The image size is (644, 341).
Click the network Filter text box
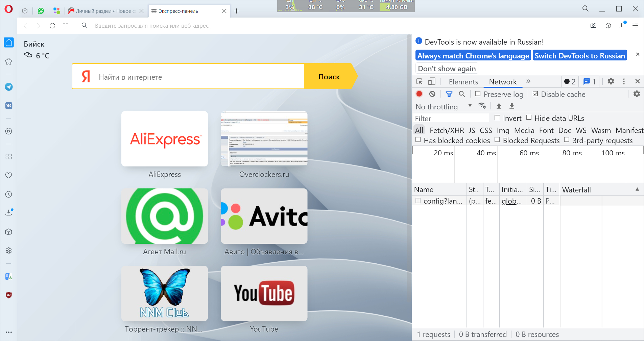(451, 118)
